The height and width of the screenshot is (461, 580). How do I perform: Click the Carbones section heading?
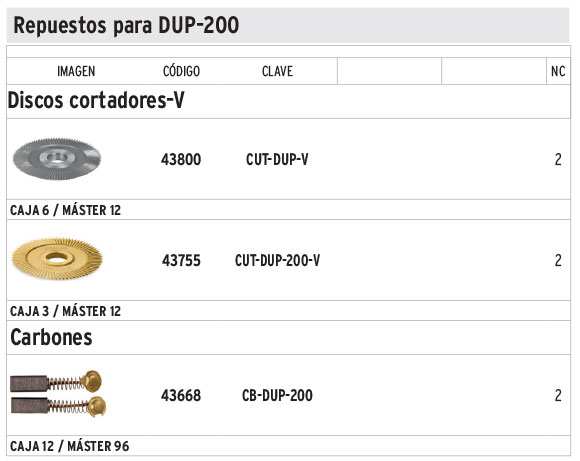click(x=51, y=337)
